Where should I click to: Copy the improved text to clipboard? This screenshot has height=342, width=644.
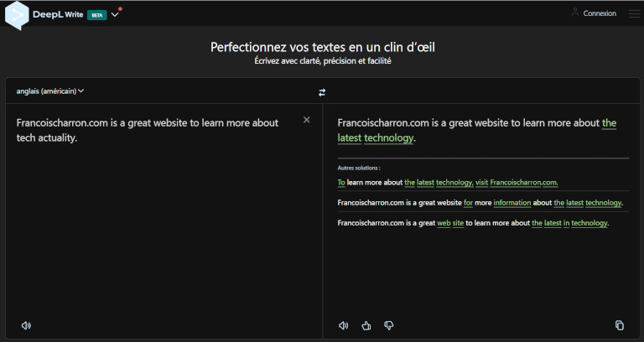click(620, 325)
